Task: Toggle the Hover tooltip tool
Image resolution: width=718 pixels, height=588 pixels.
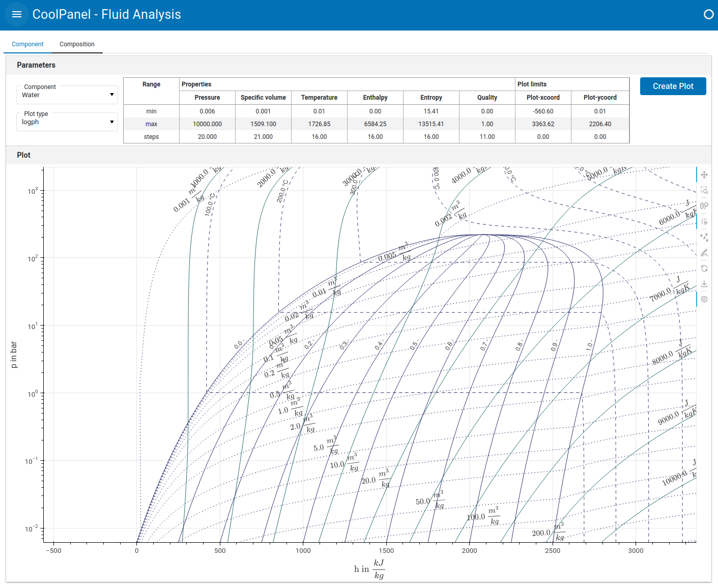Action: tap(704, 300)
